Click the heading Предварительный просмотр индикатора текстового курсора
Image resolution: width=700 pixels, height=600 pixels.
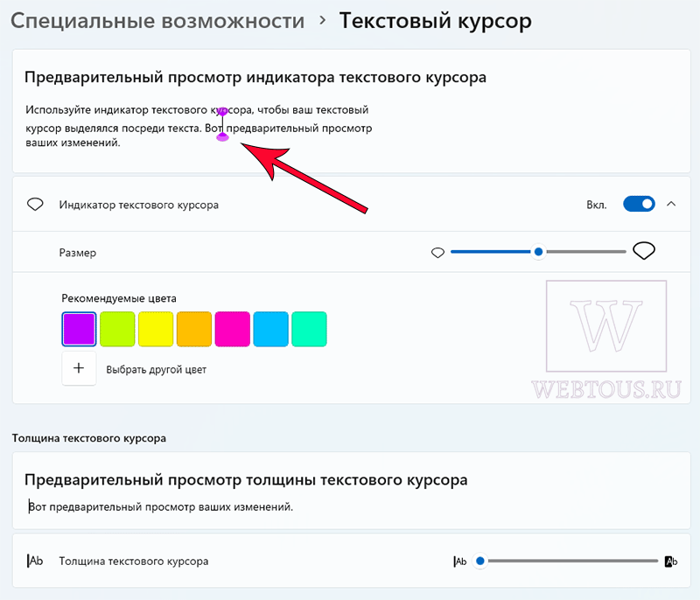(255, 77)
